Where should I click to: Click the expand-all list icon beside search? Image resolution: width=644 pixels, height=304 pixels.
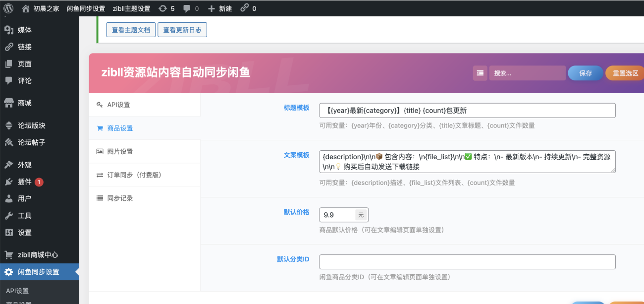[x=480, y=73]
